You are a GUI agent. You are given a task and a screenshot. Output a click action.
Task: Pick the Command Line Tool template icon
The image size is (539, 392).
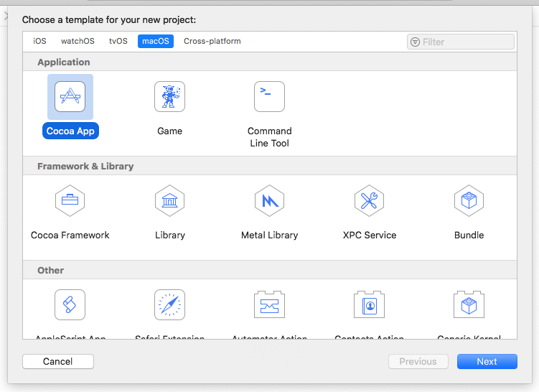coord(270,97)
